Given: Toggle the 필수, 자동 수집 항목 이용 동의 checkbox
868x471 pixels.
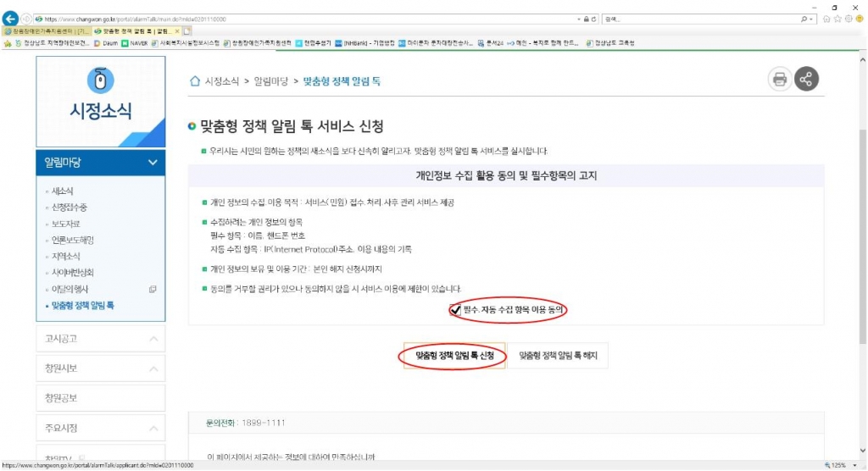Looking at the screenshot, I should [x=455, y=310].
